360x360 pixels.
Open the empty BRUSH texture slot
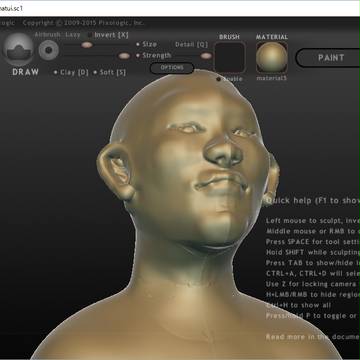coord(230,57)
